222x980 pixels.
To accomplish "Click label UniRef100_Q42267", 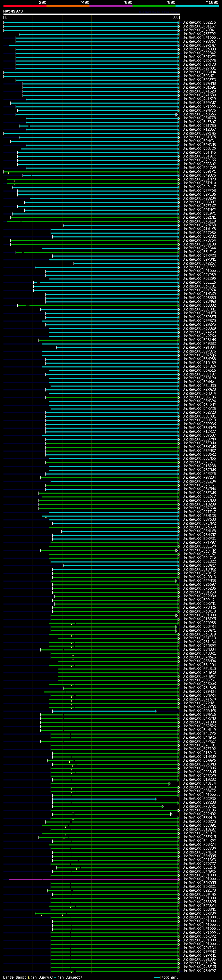I will (x=199, y=263).
